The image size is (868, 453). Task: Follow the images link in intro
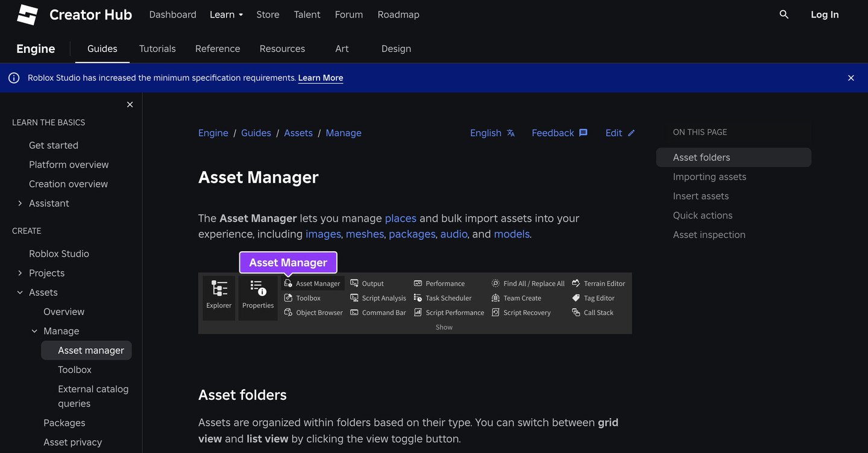pos(323,234)
